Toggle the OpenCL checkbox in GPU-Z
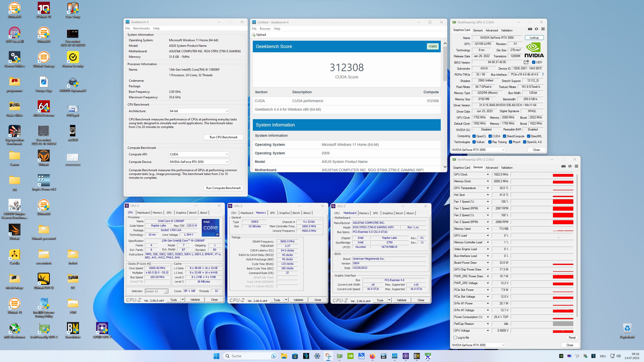 (474, 136)
